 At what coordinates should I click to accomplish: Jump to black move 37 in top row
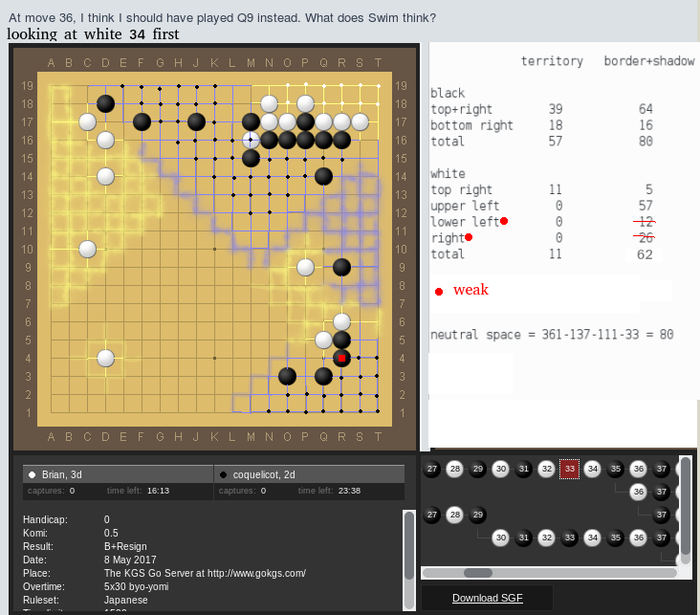click(x=662, y=469)
